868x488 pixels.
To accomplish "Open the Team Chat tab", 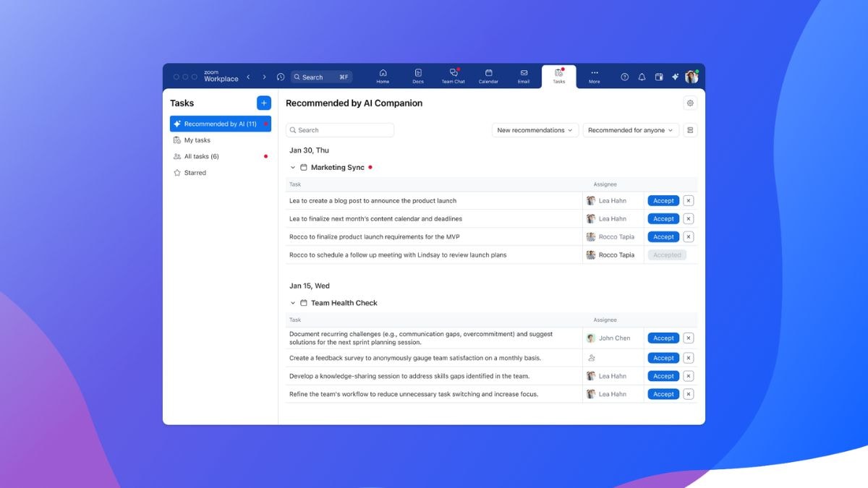I will click(454, 76).
